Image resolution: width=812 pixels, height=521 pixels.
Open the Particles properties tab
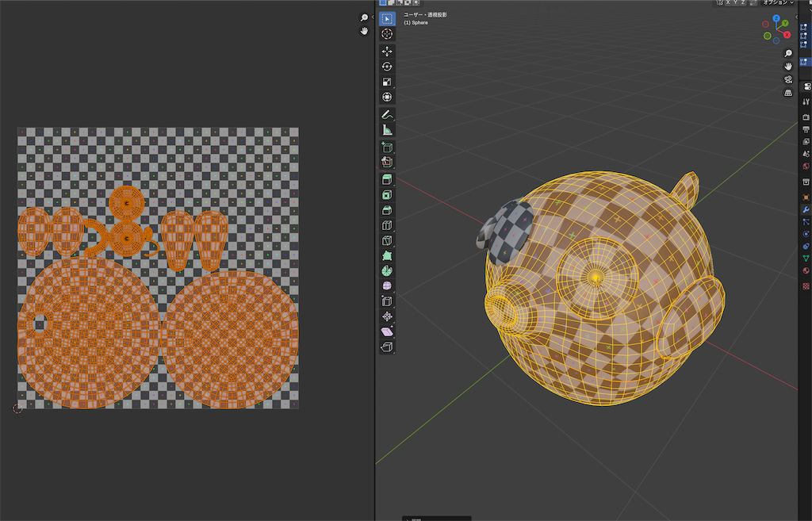pos(806,222)
